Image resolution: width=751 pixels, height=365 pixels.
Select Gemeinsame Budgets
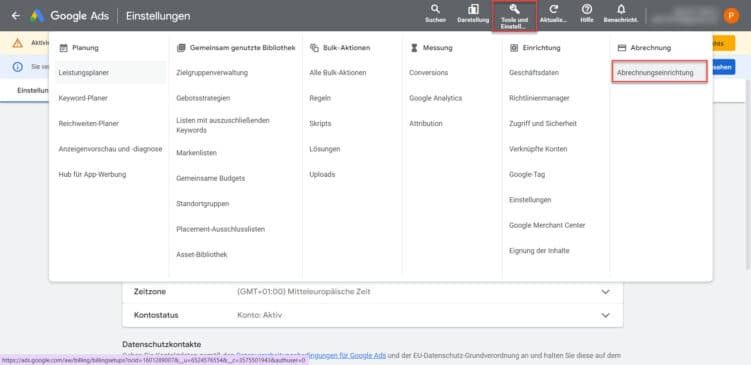(x=210, y=178)
